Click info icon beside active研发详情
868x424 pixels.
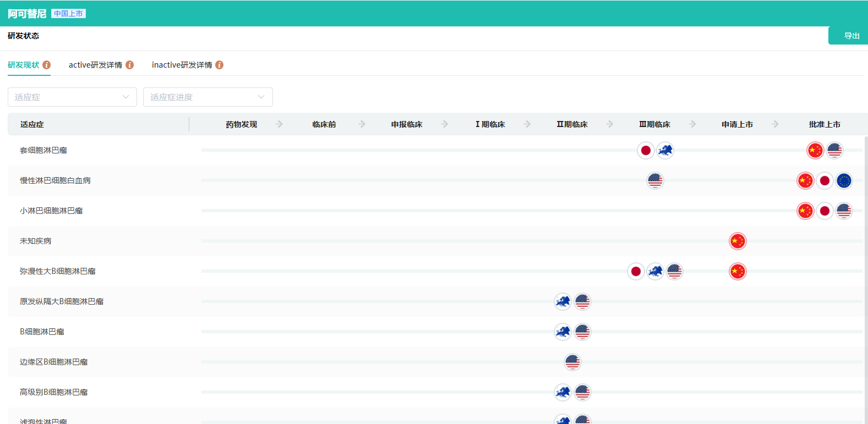tap(130, 65)
